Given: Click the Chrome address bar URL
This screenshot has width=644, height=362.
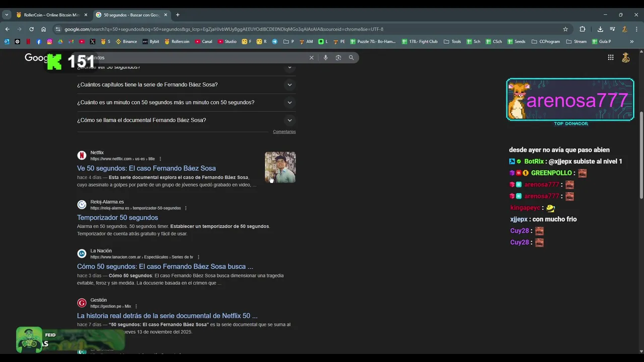Looking at the screenshot, I should click(224, 29).
